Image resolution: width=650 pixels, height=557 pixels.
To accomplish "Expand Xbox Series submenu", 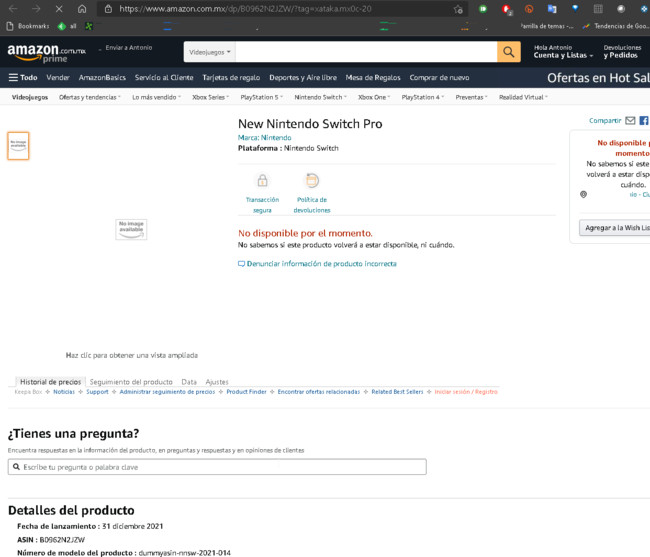I will point(210,97).
